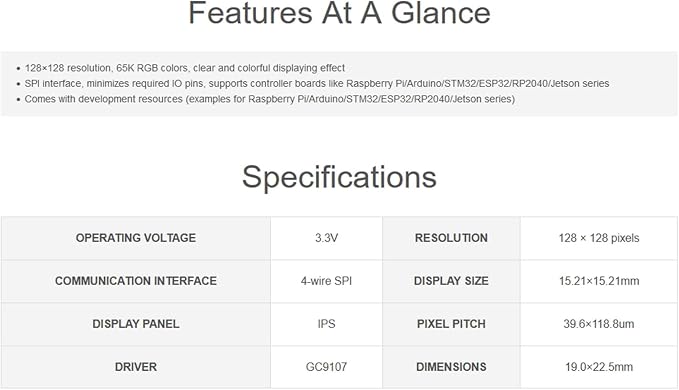Select the DISPLAY SIZE label cell

[x=451, y=281]
